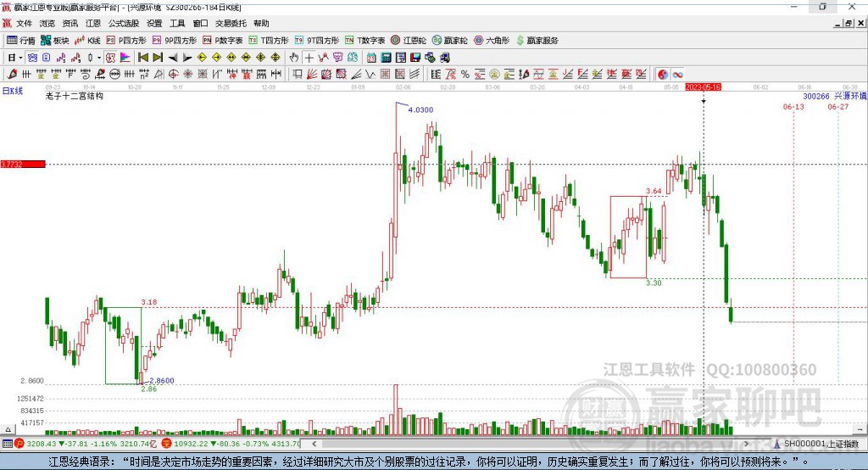868x470 pixels.
Task: Toggle the crosshair cursor tool
Action: (x=309, y=58)
